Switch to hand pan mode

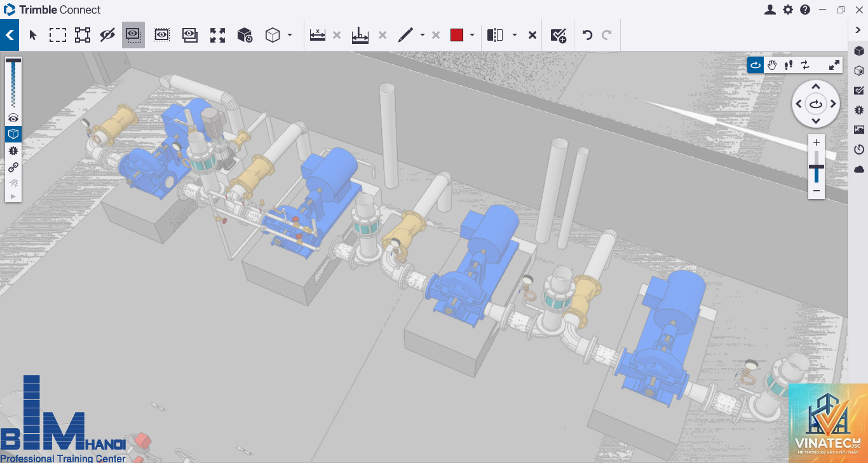pyautogui.click(x=773, y=65)
